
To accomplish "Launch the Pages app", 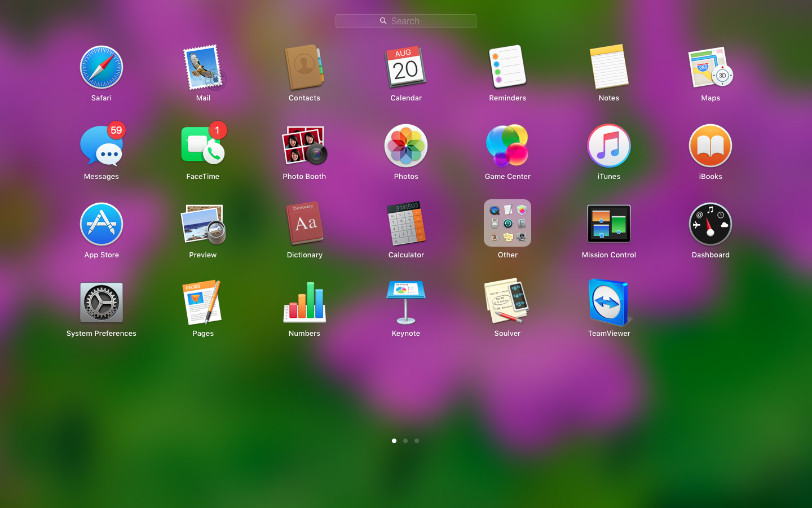I will [203, 303].
